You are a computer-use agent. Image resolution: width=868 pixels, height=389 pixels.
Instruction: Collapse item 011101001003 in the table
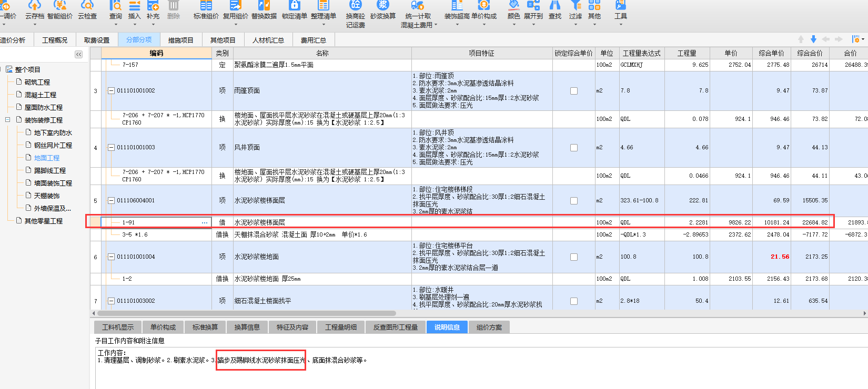pos(111,148)
